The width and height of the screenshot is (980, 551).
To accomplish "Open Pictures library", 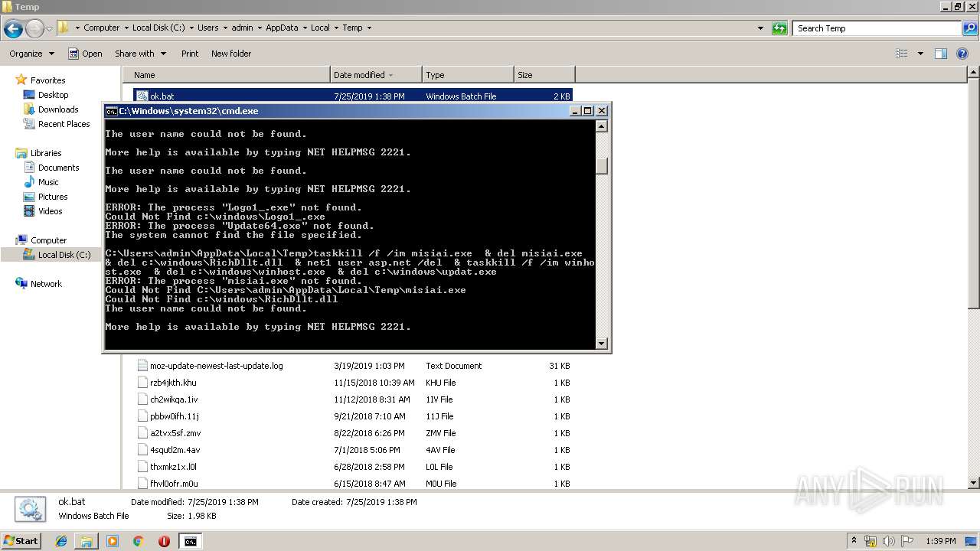I will coord(53,197).
